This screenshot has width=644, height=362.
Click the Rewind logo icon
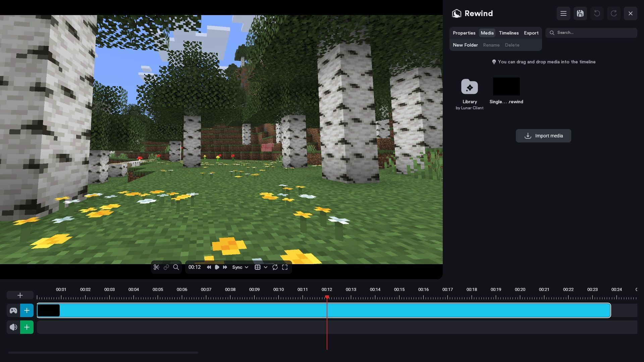click(457, 13)
